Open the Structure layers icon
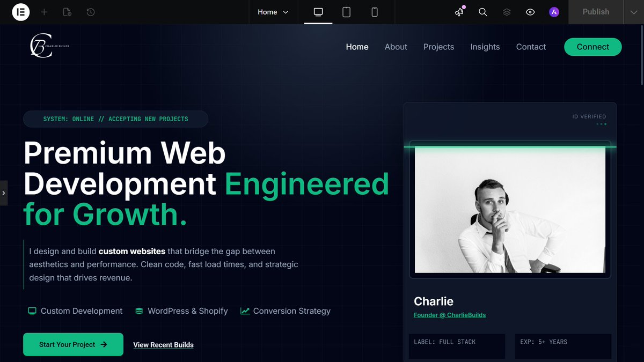This screenshot has height=362, width=644. click(507, 12)
